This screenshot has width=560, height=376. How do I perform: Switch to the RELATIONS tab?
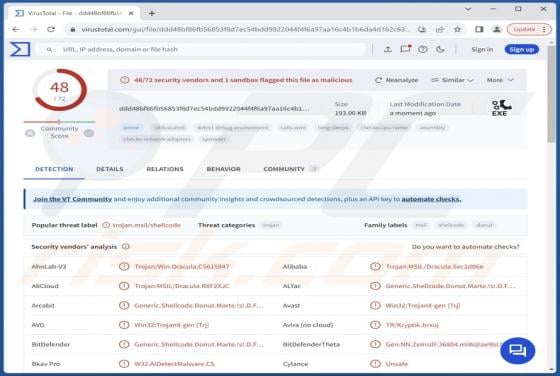(165, 169)
